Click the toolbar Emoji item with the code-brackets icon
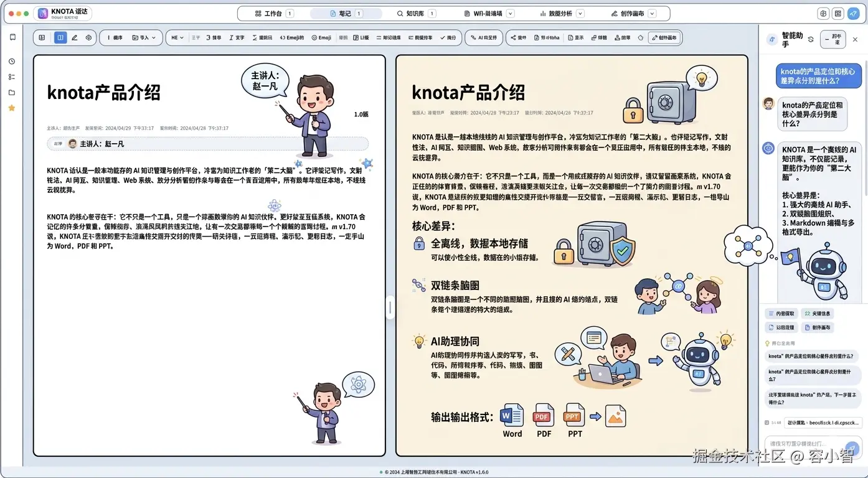 (292, 37)
